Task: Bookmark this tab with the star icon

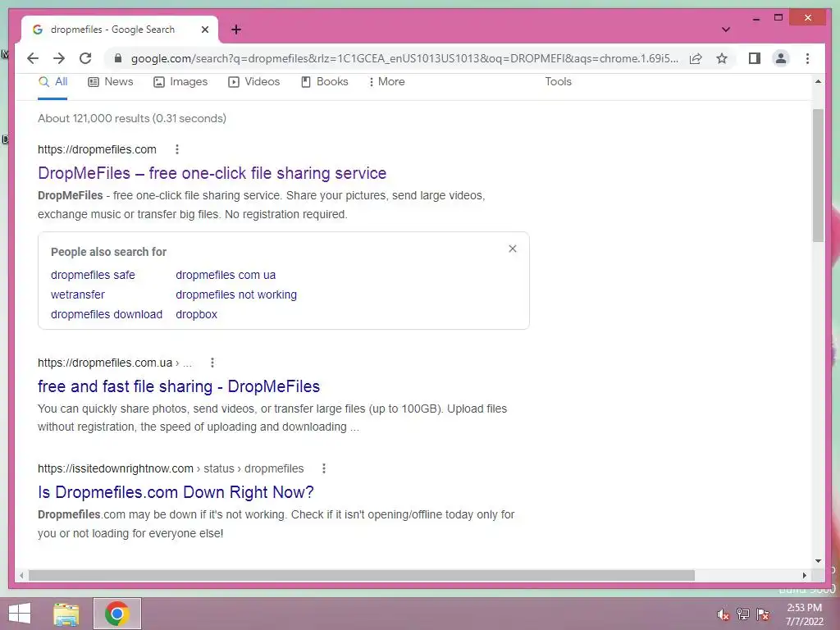Action: (x=722, y=58)
